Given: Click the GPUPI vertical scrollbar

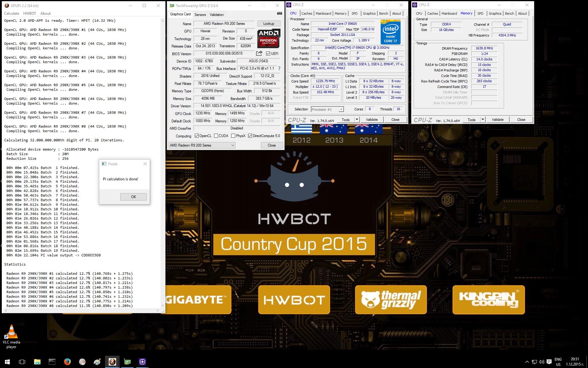Looking at the screenshot, I should (163, 163).
